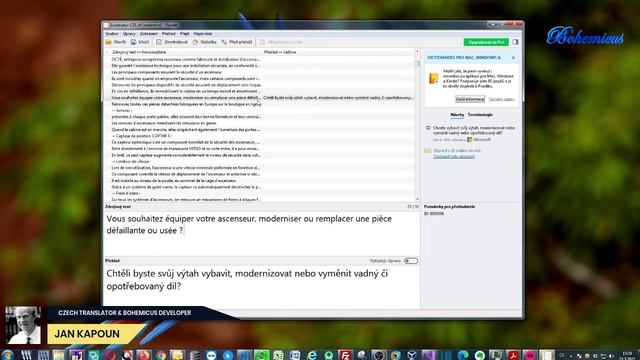The image size is (640, 360).
Task: Click the orange dictionary app icon in promo
Action: coord(433,78)
